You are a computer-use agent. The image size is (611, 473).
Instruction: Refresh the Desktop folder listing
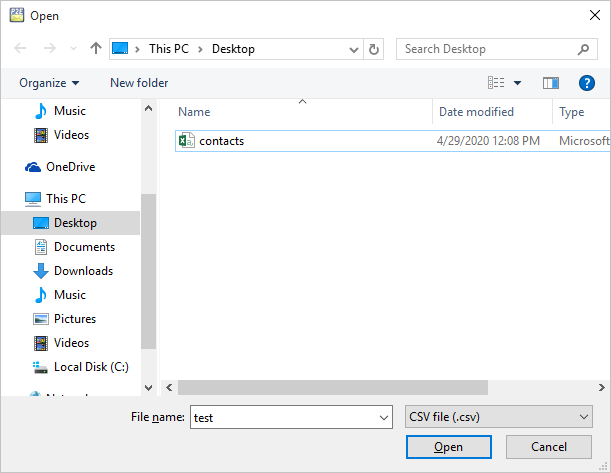click(374, 49)
